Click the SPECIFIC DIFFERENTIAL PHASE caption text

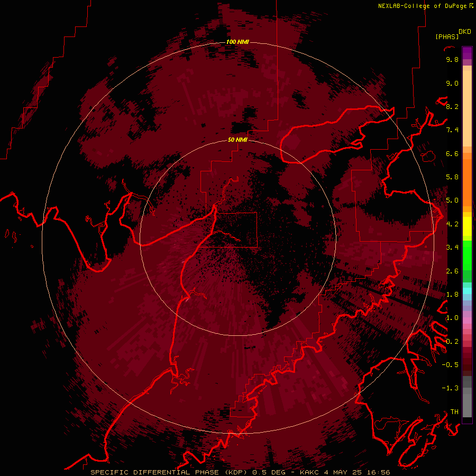coord(154,472)
